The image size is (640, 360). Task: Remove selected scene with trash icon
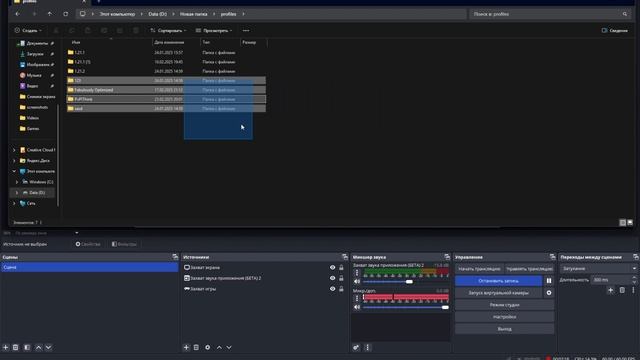pos(16,347)
